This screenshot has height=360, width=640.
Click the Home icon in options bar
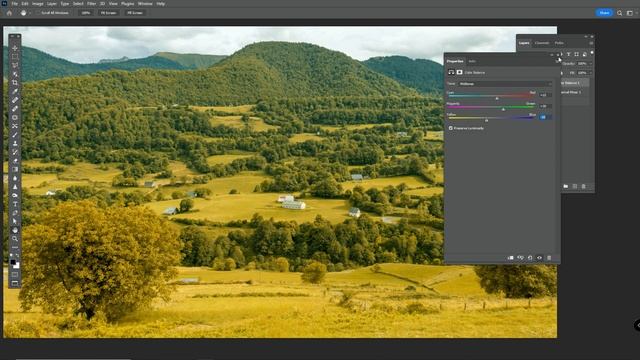click(9, 13)
